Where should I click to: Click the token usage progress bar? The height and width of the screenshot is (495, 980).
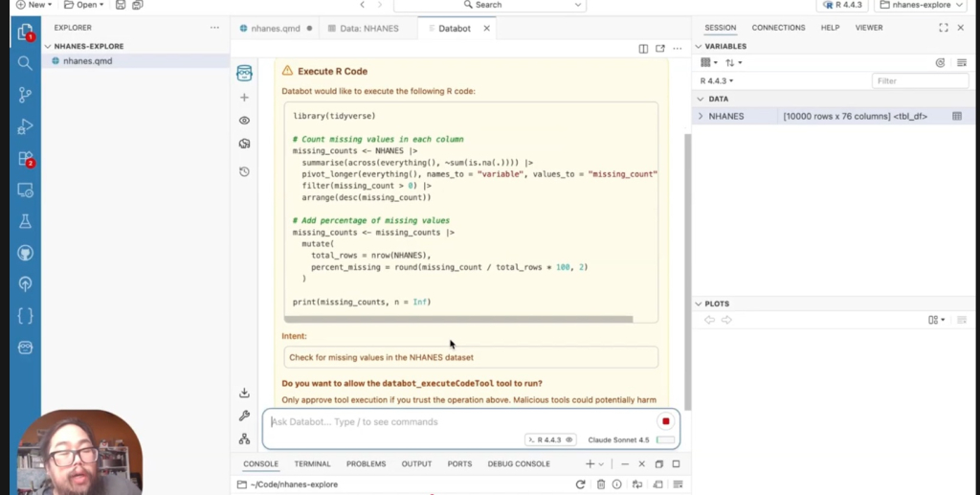click(x=665, y=440)
